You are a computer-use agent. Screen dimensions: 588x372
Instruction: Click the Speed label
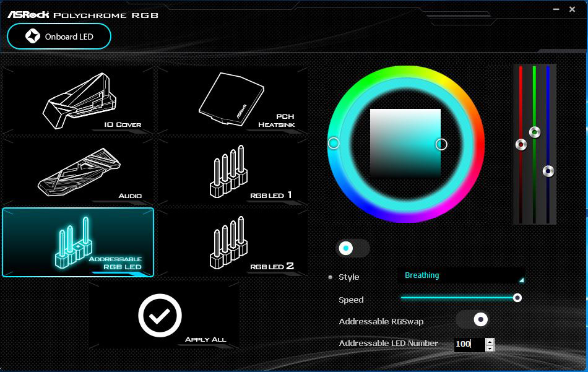pos(351,300)
